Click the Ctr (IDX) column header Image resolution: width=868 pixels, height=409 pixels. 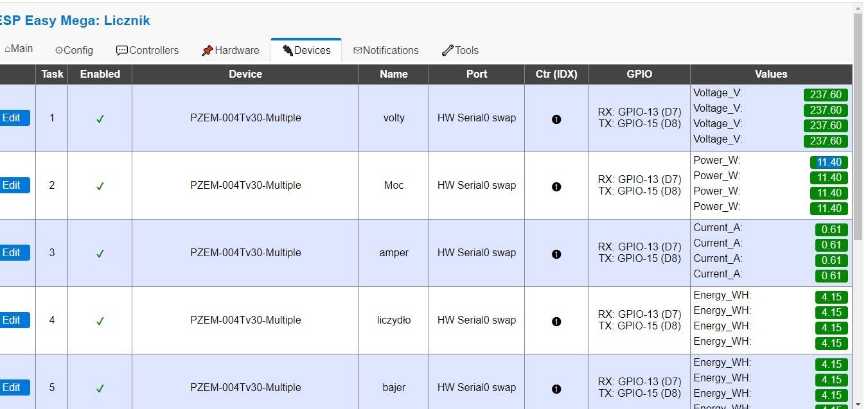tap(556, 74)
